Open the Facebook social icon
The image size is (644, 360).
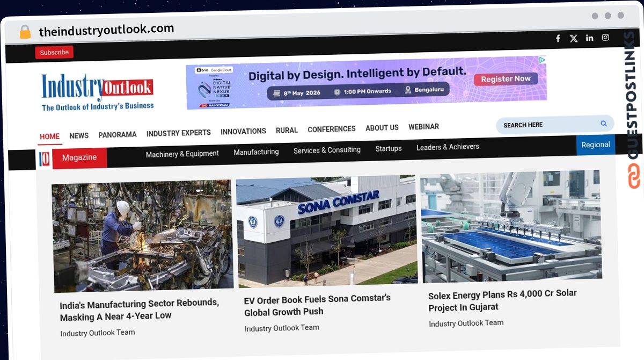558,38
